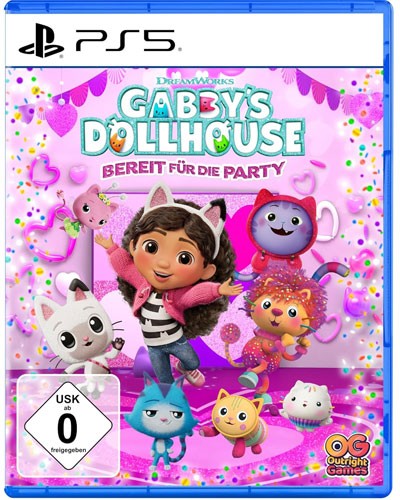Click the purple hooded DJ Catnip cat
The width and height of the screenshot is (400, 500).
[x=283, y=230]
